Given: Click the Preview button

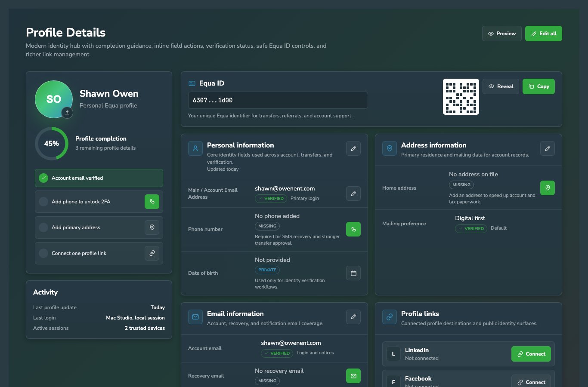Looking at the screenshot, I should (502, 34).
